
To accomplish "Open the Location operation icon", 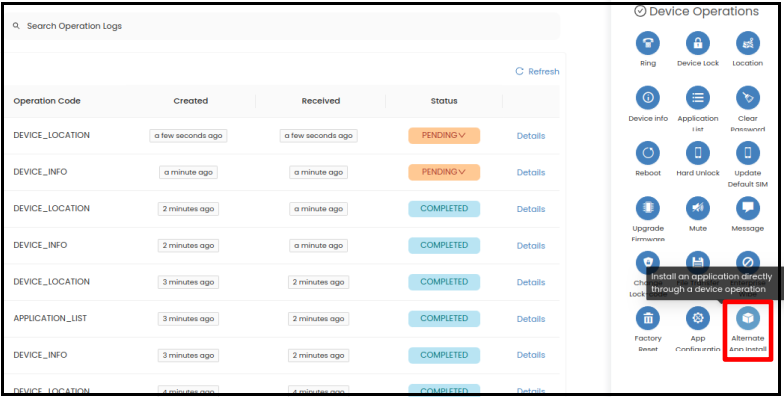I will [748, 44].
